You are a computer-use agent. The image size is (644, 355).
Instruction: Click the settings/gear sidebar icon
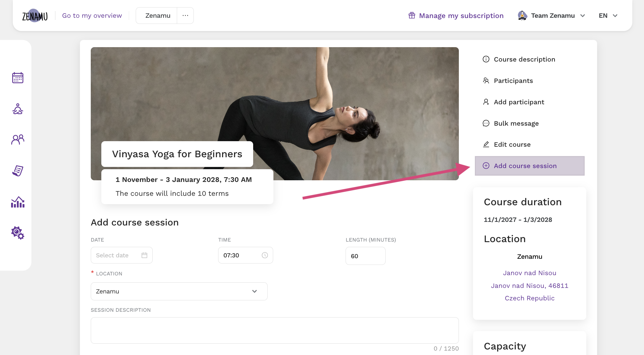click(17, 232)
